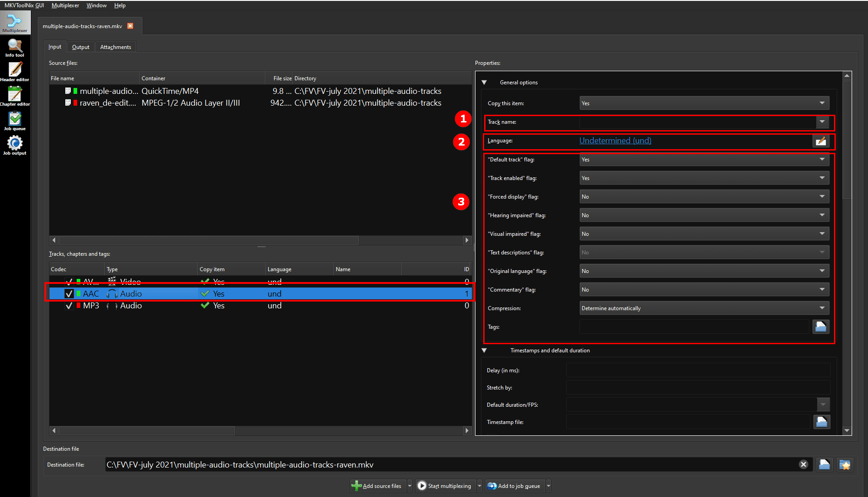
Task: Click the Destination file path field
Action: pyautogui.click(x=451, y=464)
